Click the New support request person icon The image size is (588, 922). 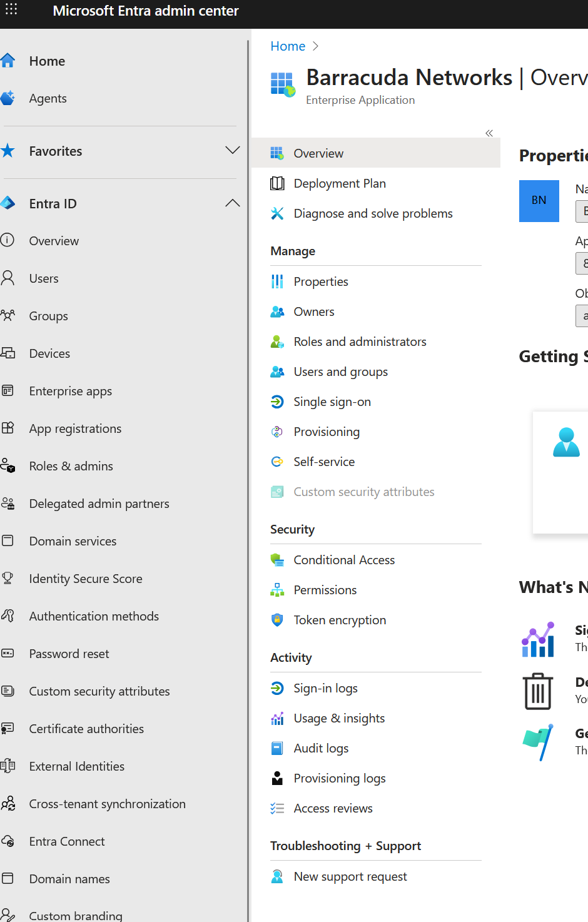pyautogui.click(x=277, y=876)
